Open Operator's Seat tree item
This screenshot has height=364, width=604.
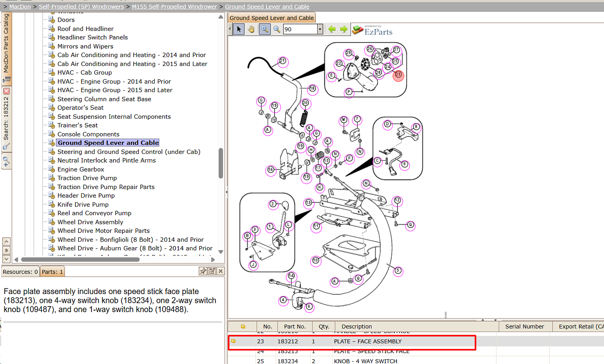click(81, 108)
